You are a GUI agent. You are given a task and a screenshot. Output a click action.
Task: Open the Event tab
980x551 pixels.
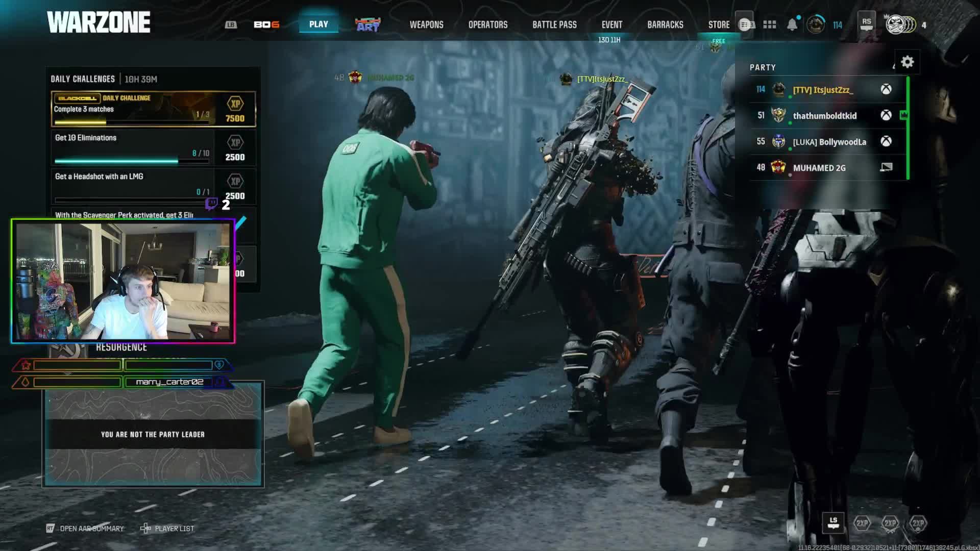[x=611, y=24]
